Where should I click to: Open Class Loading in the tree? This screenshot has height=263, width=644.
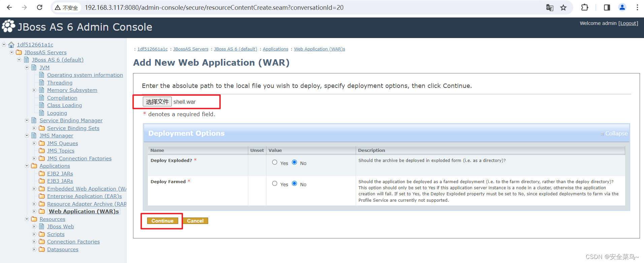tap(64, 105)
